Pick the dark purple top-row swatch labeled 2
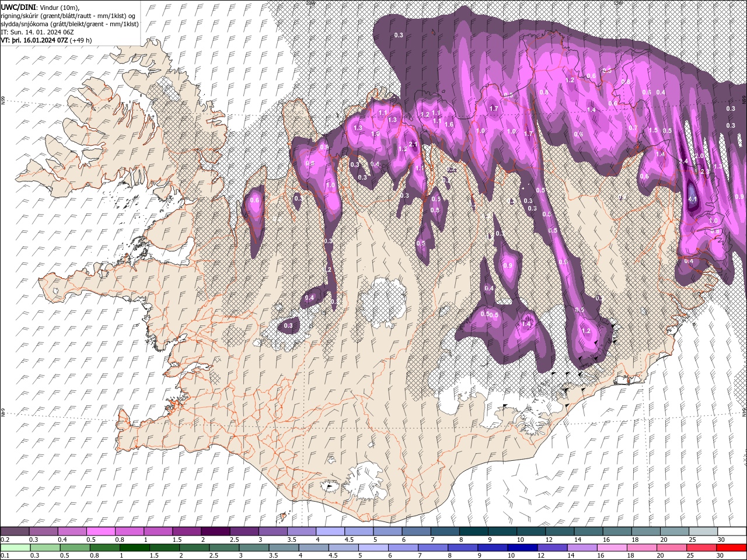This screenshot has width=747, height=560. tap(215, 531)
